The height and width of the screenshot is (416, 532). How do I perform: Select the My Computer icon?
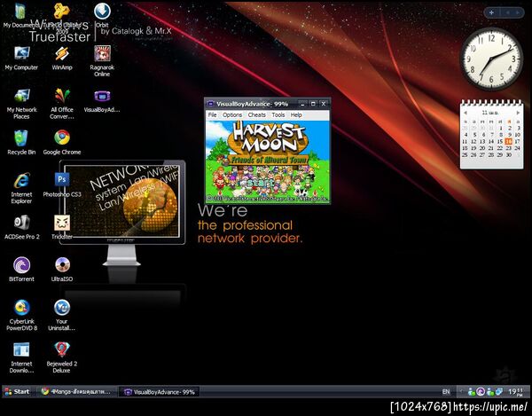(x=21, y=59)
